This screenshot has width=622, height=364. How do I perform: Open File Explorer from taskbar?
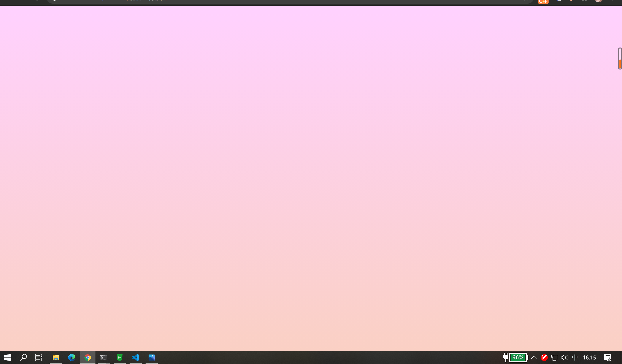click(x=56, y=357)
